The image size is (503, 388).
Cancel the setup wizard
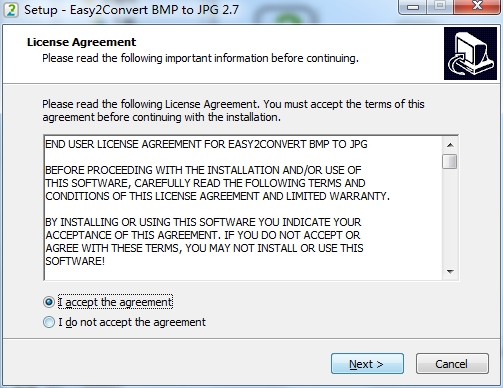pos(452,364)
